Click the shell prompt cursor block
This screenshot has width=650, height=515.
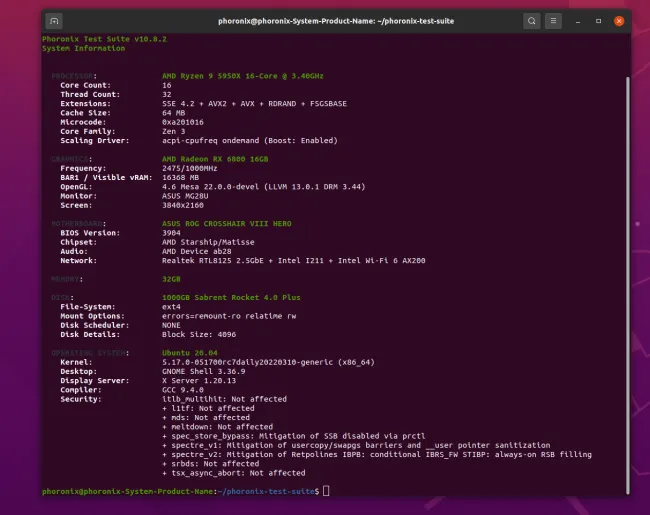point(326,491)
